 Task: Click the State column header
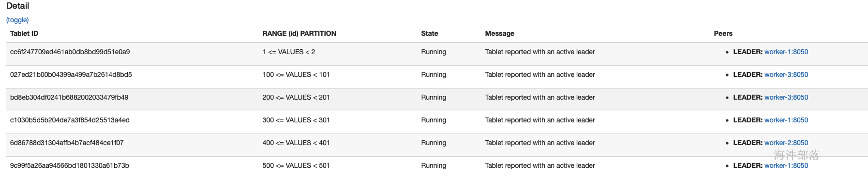click(430, 33)
